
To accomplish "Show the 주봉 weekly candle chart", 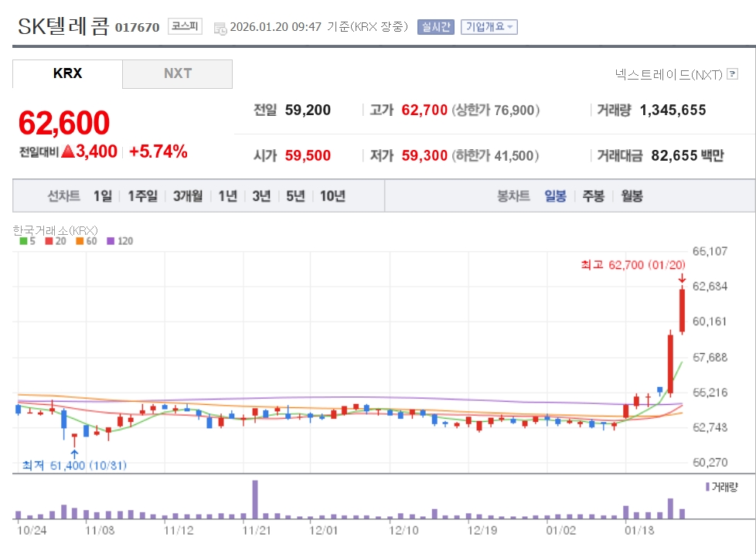I will (593, 196).
